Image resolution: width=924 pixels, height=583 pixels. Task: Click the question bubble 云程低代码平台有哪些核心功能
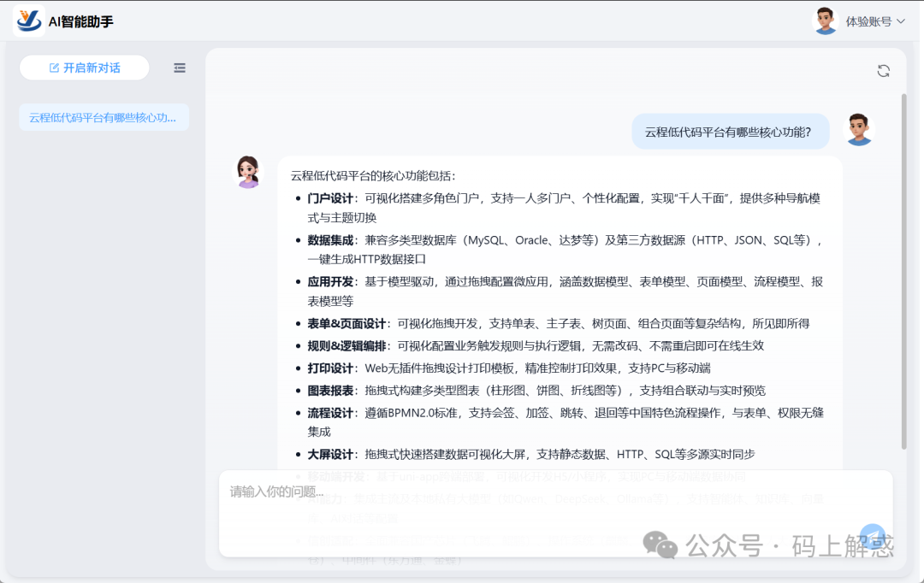730,131
